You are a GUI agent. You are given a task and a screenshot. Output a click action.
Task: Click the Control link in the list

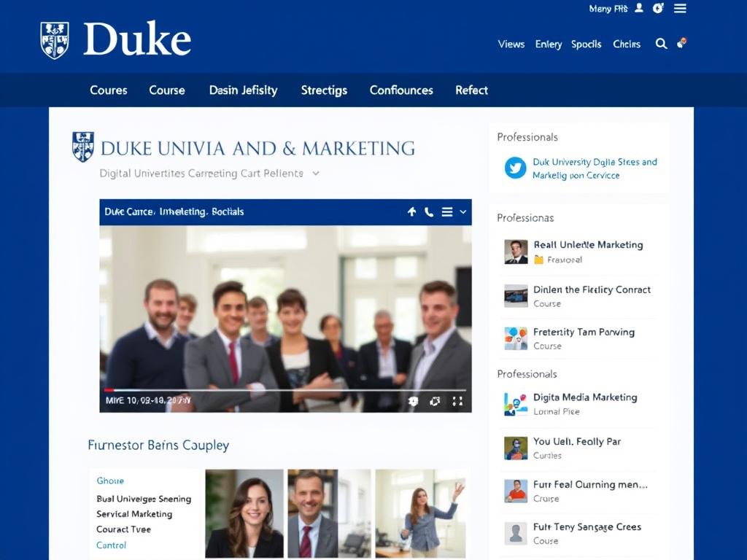click(111, 545)
